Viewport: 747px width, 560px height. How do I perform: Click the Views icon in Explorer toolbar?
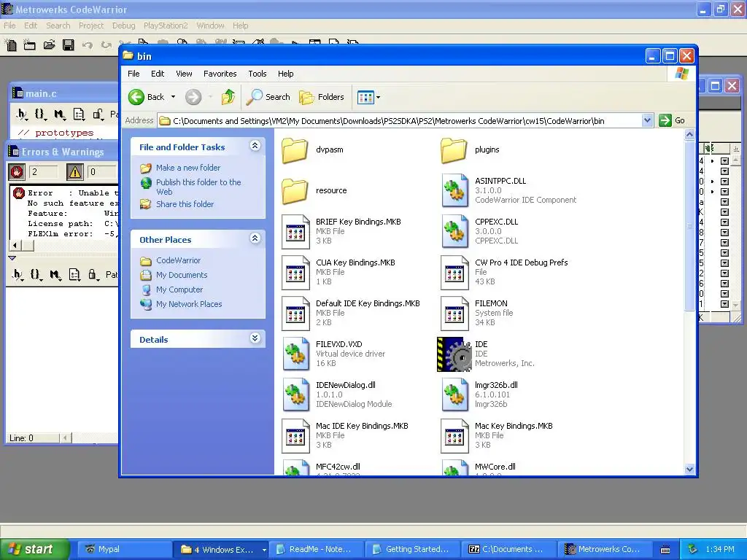pos(365,97)
